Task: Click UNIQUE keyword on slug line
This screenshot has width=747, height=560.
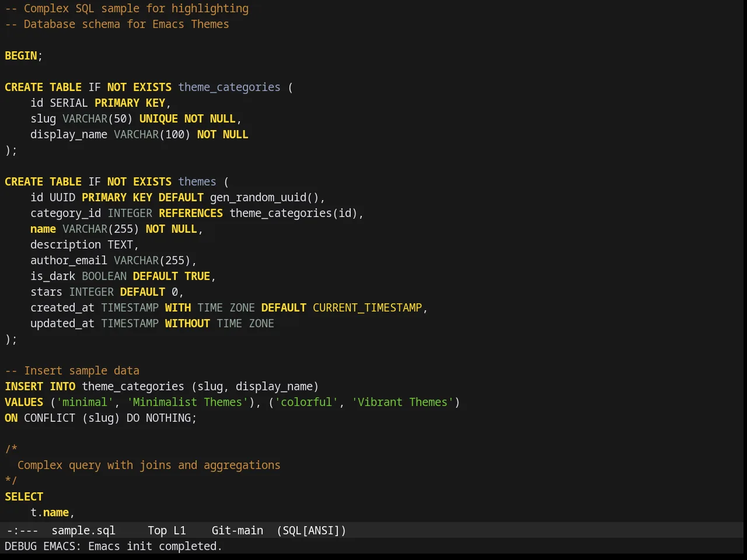Action: (159, 118)
